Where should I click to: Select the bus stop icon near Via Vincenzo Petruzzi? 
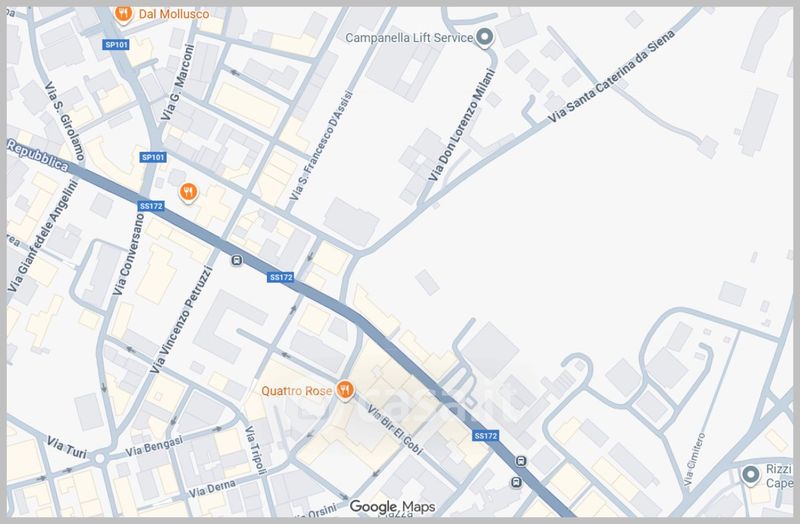point(236,261)
